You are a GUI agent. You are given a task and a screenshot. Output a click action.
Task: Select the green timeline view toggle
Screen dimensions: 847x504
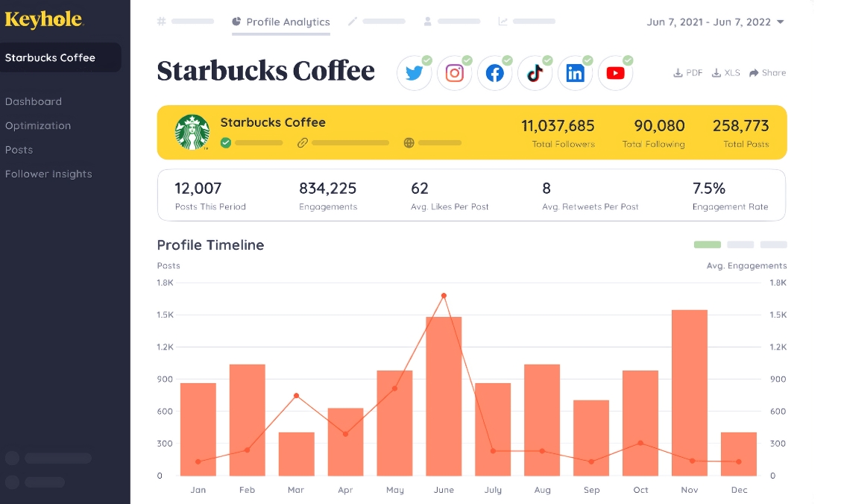tap(707, 245)
